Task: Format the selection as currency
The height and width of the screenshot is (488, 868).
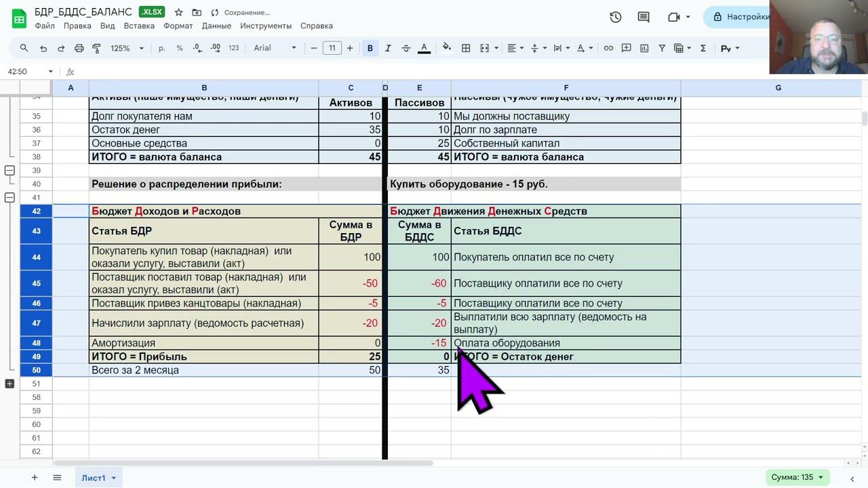Action: [161, 48]
